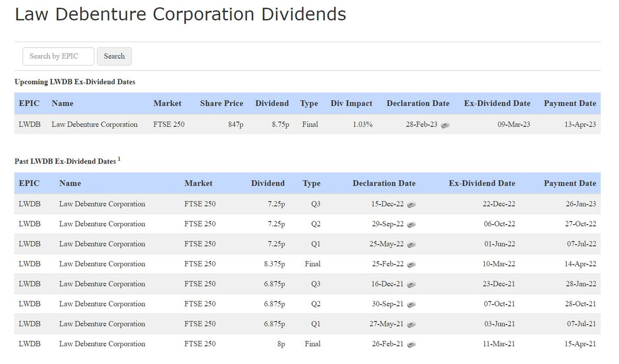
Task: Click the 10-Mar-22 ex-dividend date
Action: point(499,264)
